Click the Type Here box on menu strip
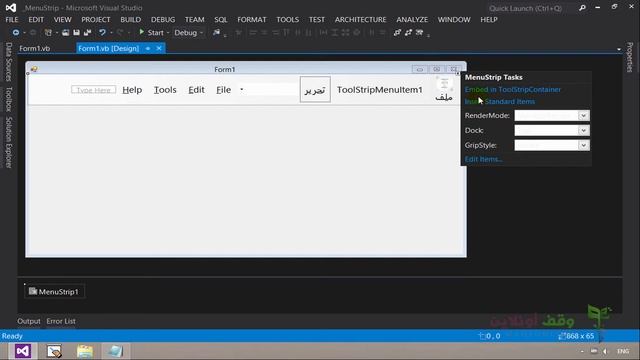The width and height of the screenshot is (640, 360). click(93, 90)
